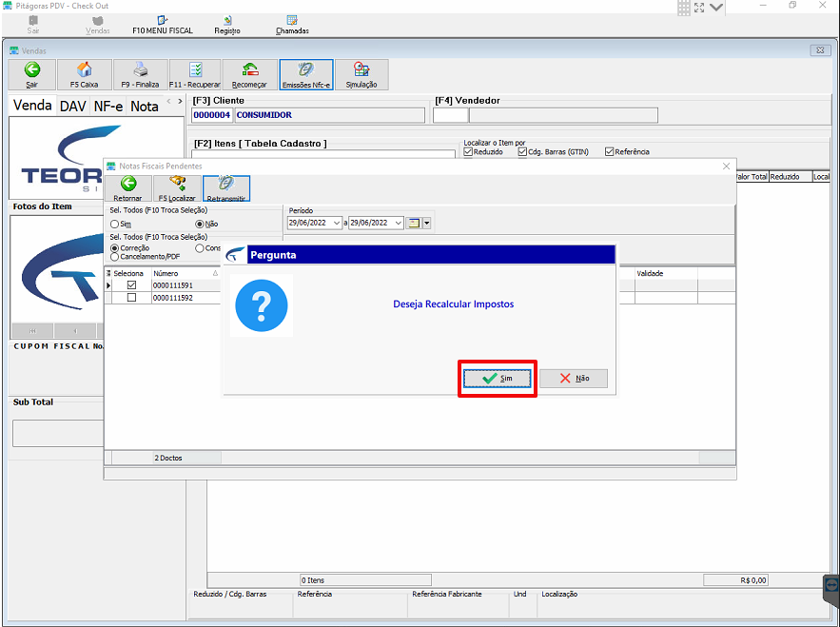
Task: Click Retornar in Notas Fiscais Pendentes
Action: (x=128, y=188)
